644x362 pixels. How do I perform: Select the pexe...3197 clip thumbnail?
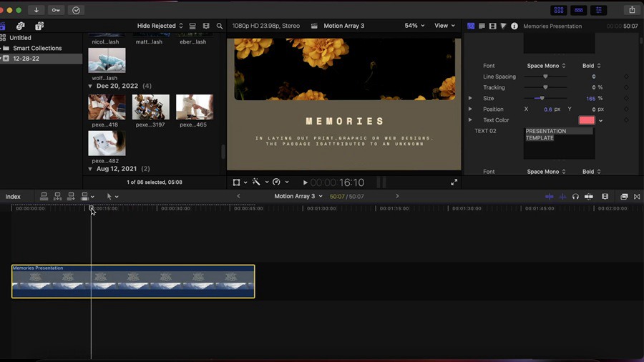(x=151, y=107)
